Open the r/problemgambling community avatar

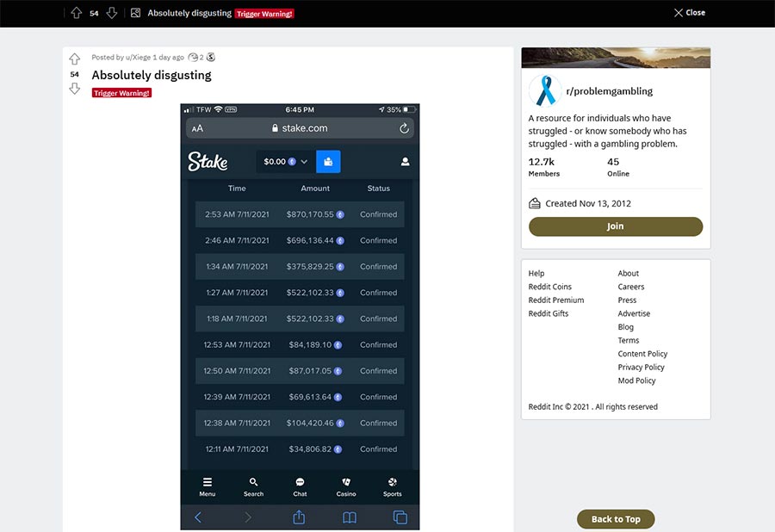click(x=544, y=90)
